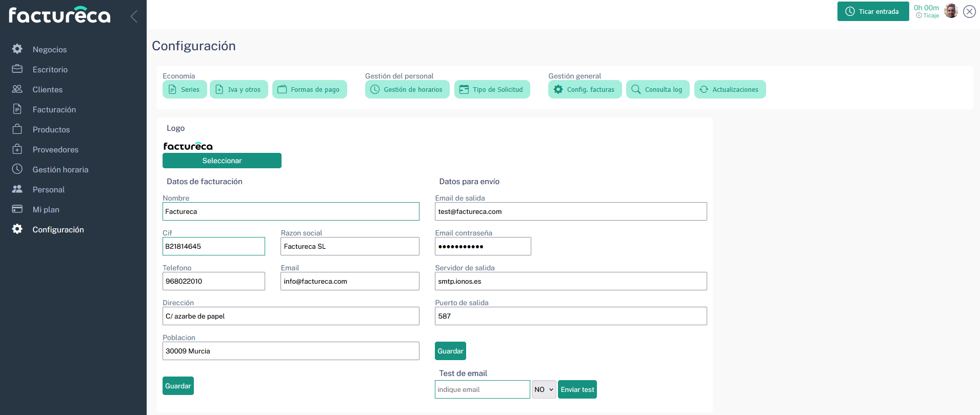Image resolution: width=980 pixels, height=415 pixels.
Task: Save the Datos de facturación with Guardar
Action: [178, 386]
